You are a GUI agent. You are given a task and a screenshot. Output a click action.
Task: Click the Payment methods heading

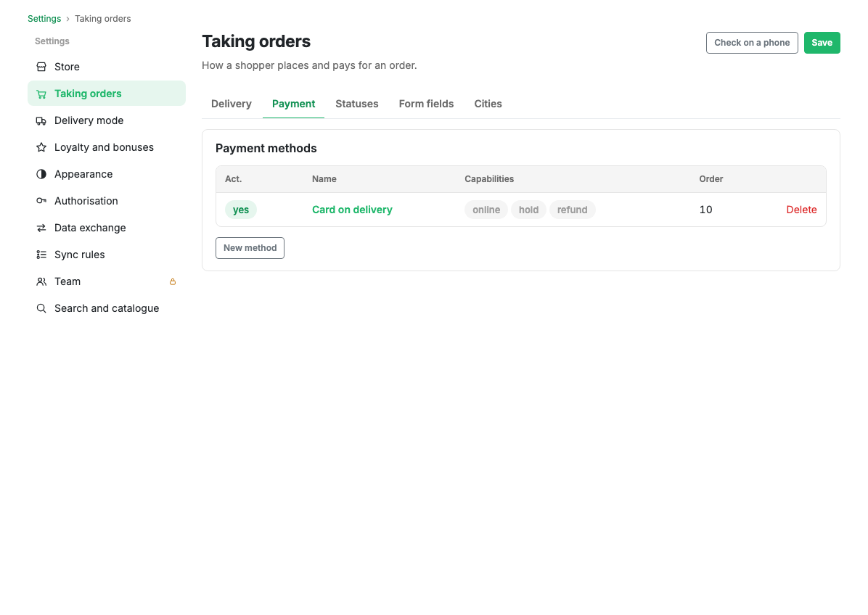(266, 148)
